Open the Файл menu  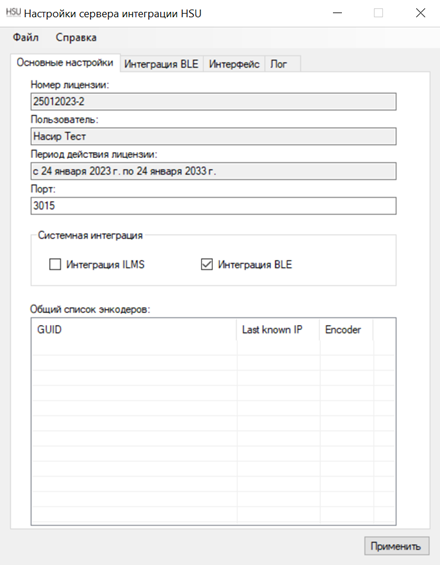(x=26, y=37)
